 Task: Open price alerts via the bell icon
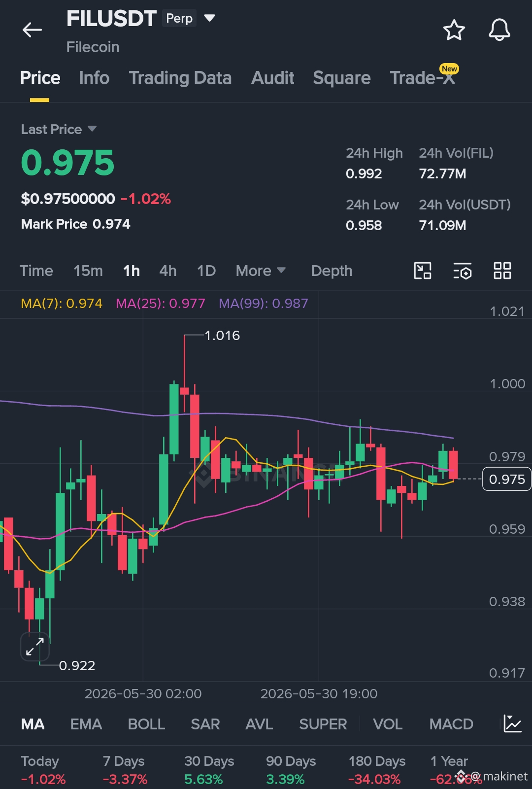pos(499,30)
